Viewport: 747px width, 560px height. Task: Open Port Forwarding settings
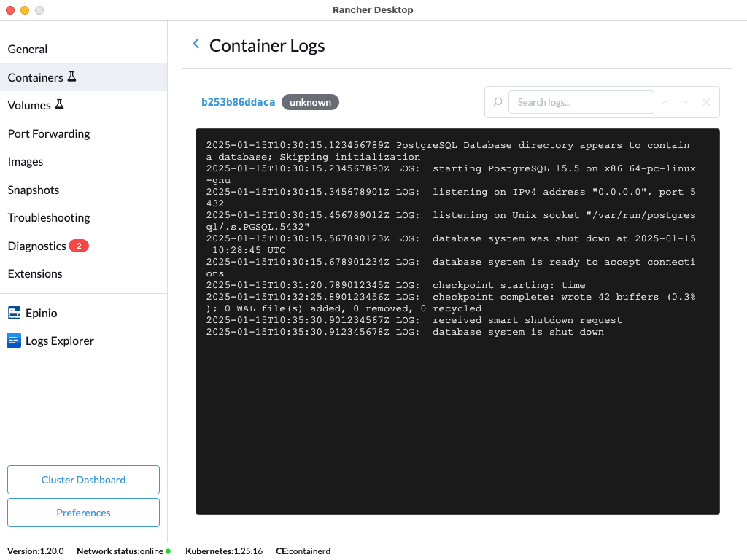coord(48,133)
